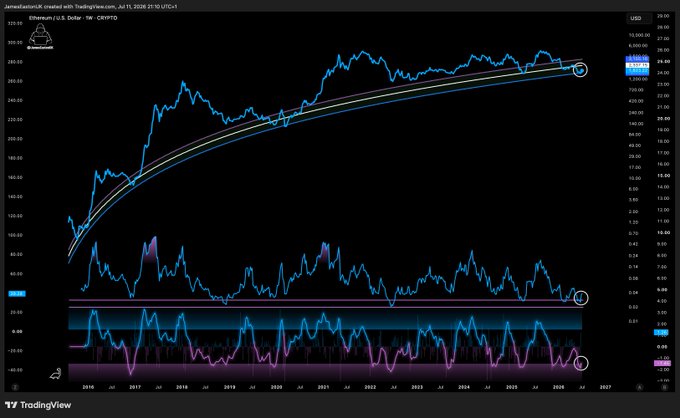Click the 280.00 label on left scale
This screenshot has height=418, width=680.
[15, 62]
